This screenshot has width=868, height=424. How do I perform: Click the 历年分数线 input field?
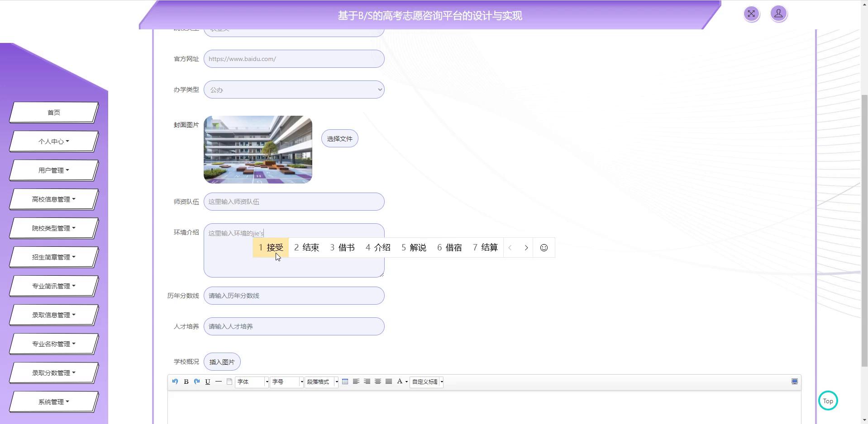294,296
